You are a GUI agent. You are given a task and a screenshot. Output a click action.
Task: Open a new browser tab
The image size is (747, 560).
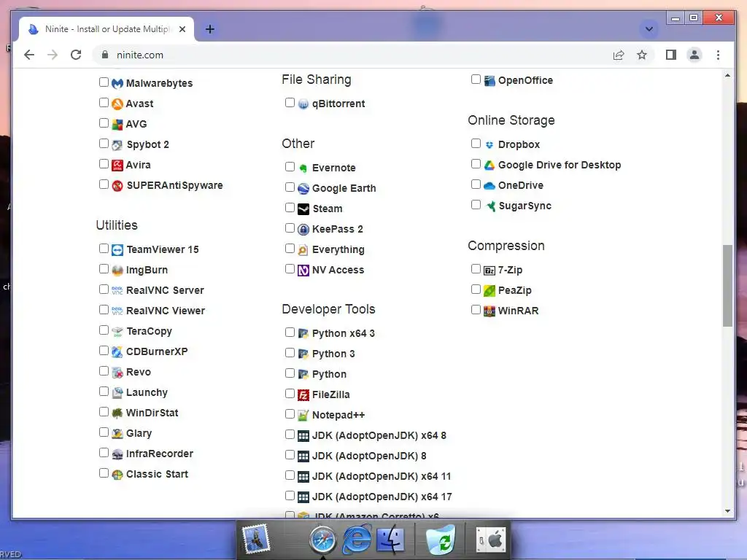tap(210, 29)
